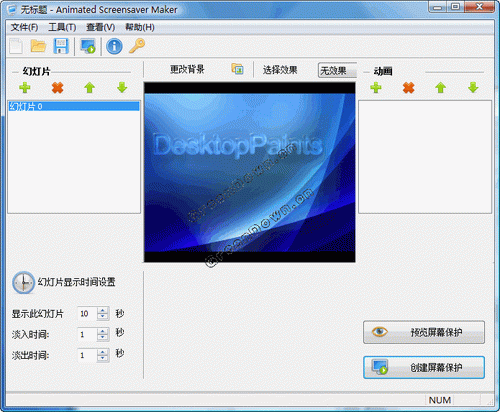Decrease the 淡入时间 value
Image resolution: width=500 pixels, height=412 pixels.
pyautogui.click(x=103, y=338)
